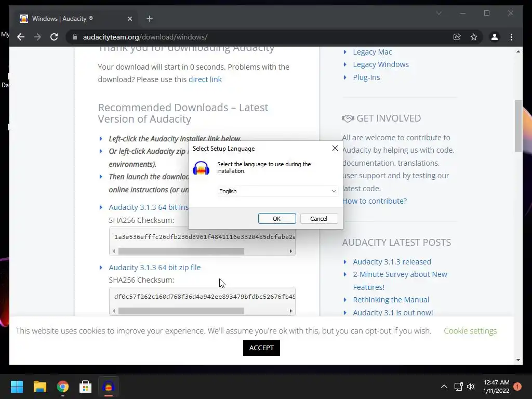
Task: Click the page vertical scrollbar thumb
Action: pos(518,126)
